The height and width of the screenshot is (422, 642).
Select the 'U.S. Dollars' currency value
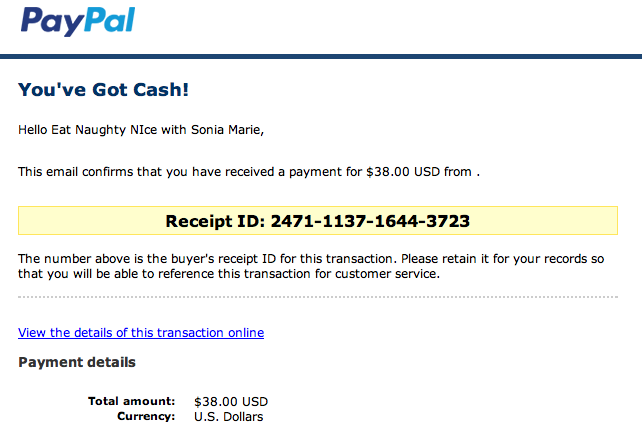[x=228, y=416]
